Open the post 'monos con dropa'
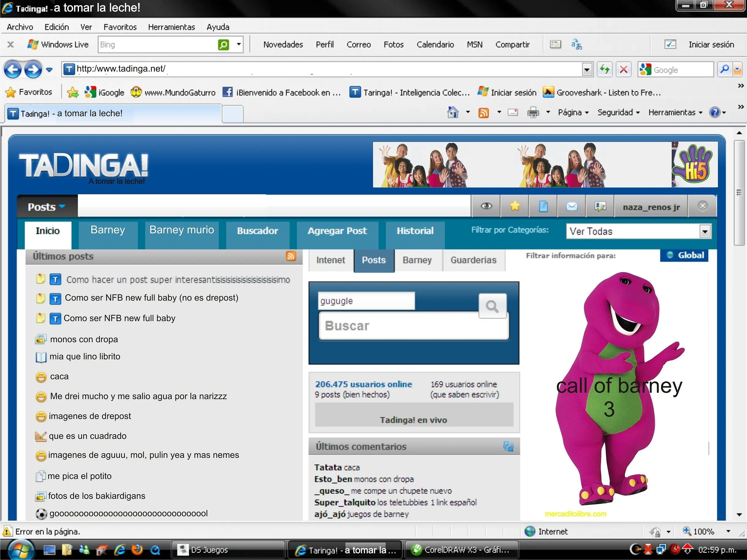Viewport: 747px width, 560px height. [x=84, y=339]
